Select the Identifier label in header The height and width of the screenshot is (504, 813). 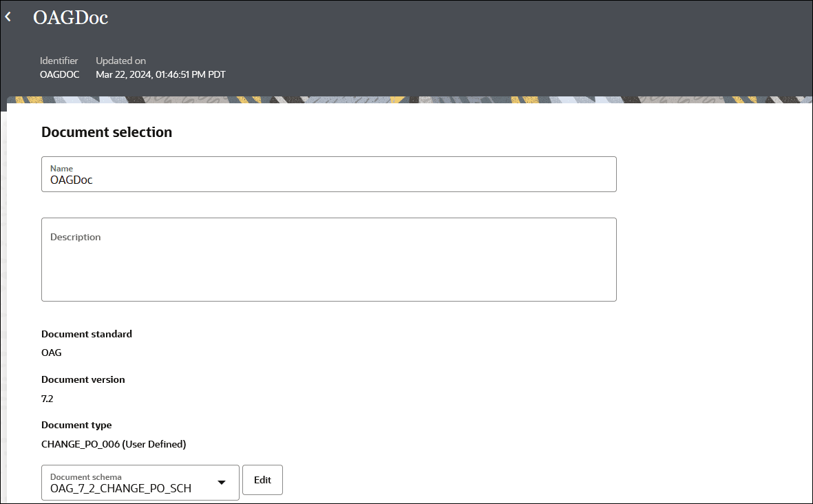click(x=59, y=61)
